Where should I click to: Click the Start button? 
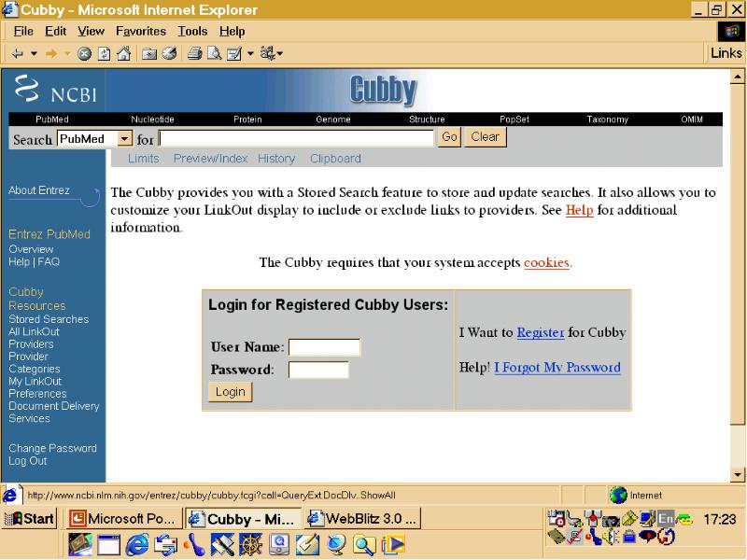29,518
